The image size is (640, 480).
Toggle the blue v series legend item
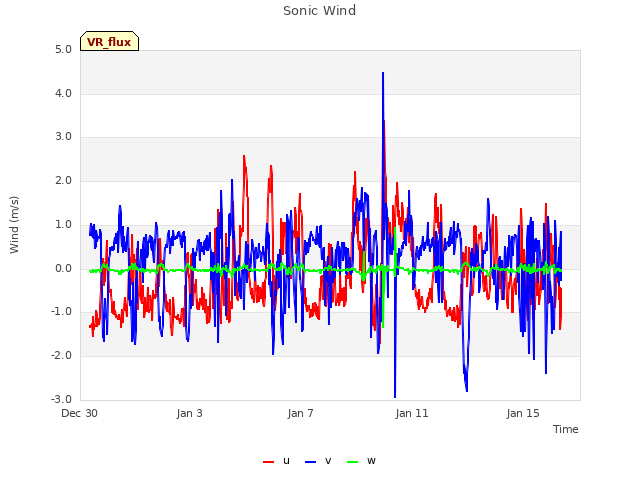[318, 461]
